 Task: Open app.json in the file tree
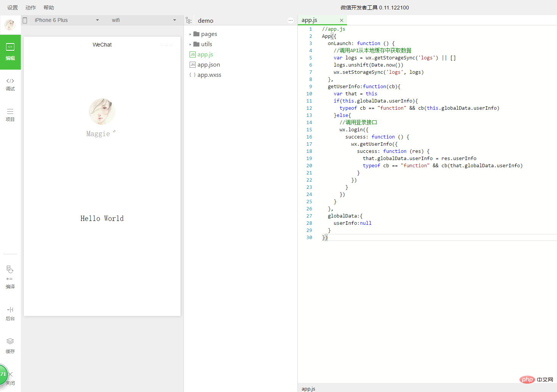click(205, 65)
